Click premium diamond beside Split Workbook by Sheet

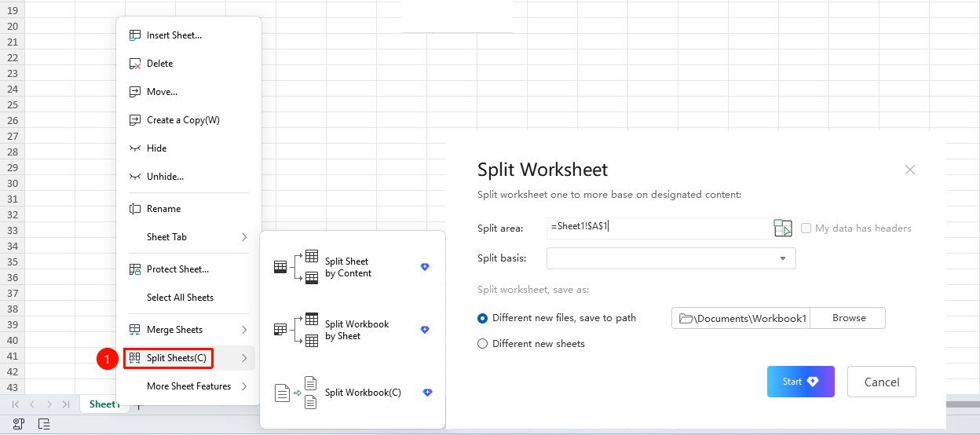425,330
